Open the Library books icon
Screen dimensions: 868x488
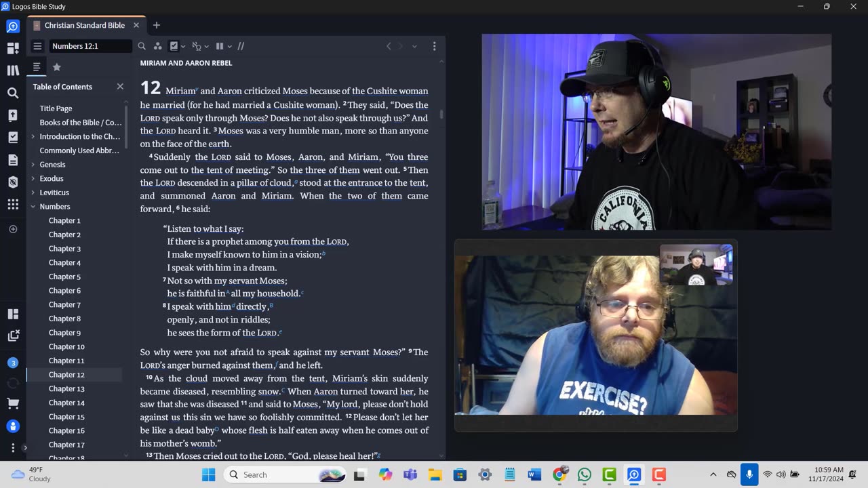pyautogui.click(x=13, y=70)
